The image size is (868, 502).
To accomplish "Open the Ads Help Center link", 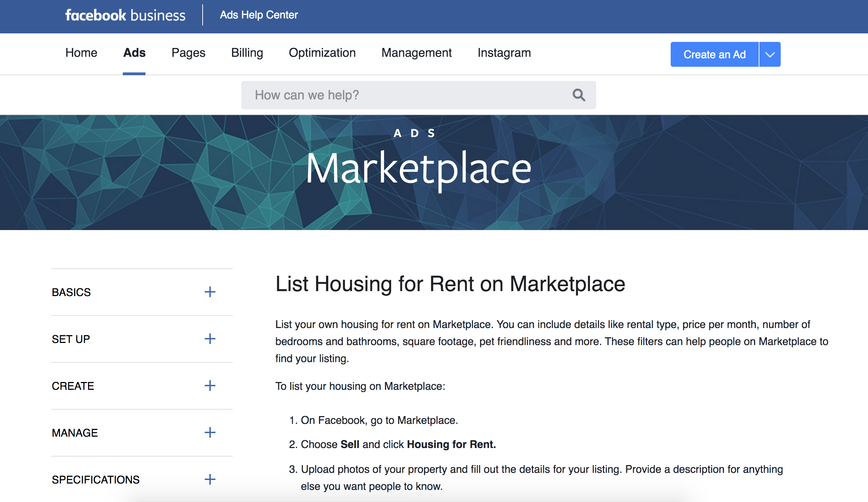I will point(259,15).
